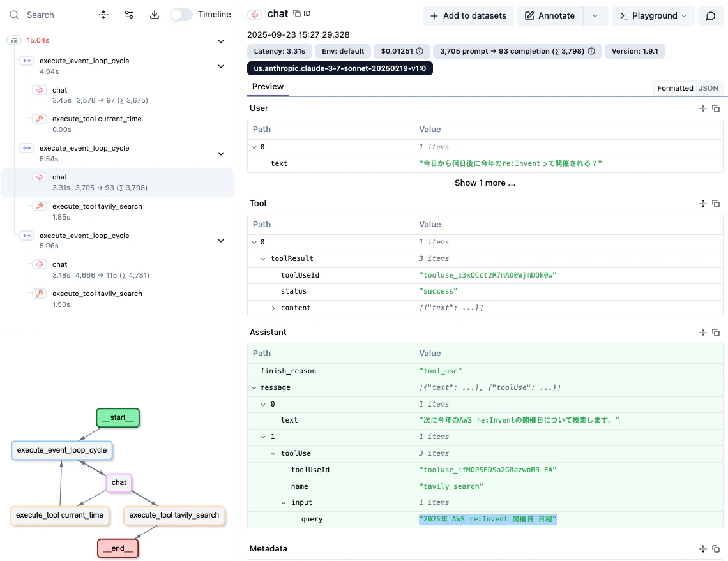Collapse the 5.54s execute_event_loop_cycle node
Viewport: 728px width, 561px height.
click(221, 154)
